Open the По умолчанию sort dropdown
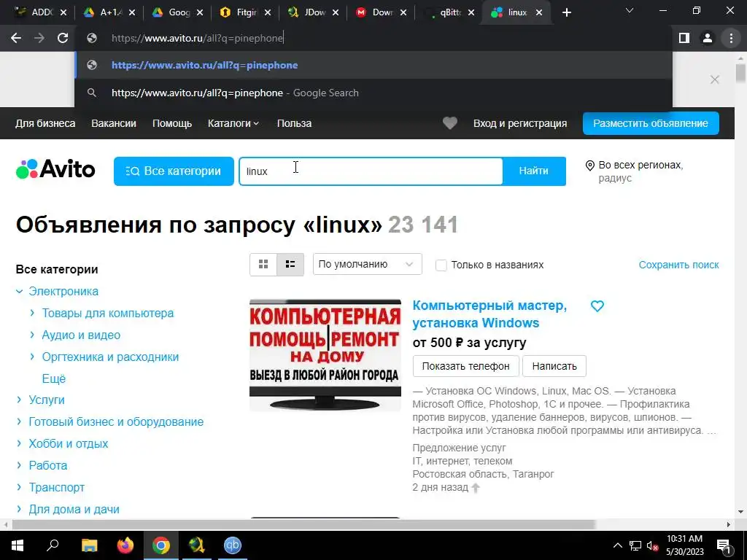 (368, 264)
